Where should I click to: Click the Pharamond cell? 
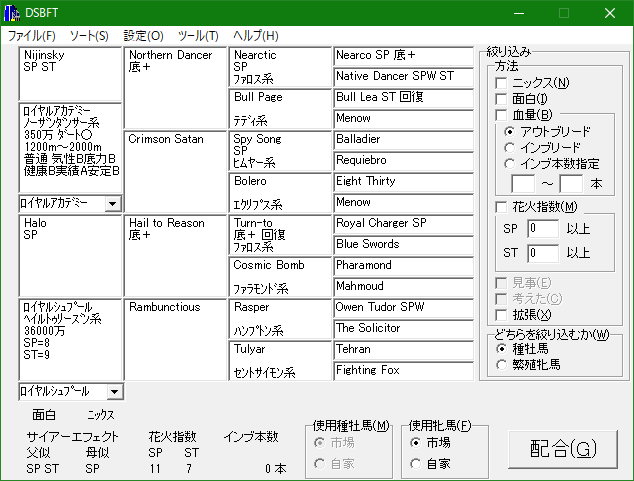404,266
